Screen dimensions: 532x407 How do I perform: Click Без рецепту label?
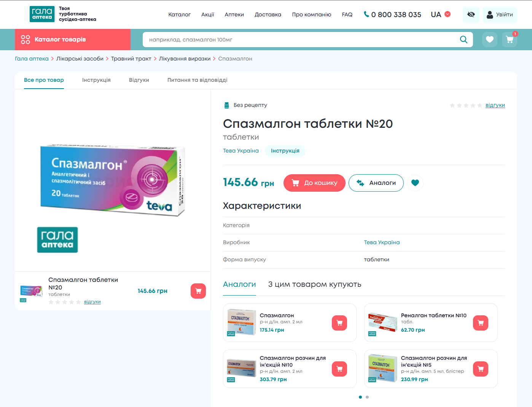coord(250,105)
